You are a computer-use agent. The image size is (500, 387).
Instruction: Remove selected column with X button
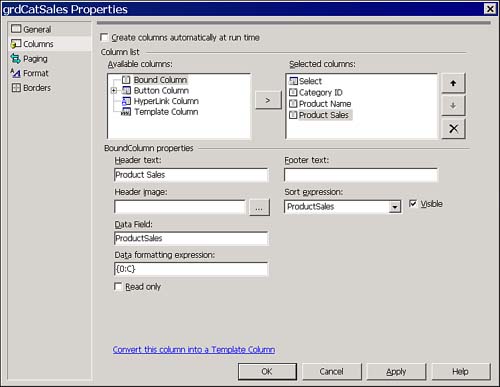[x=453, y=129]
